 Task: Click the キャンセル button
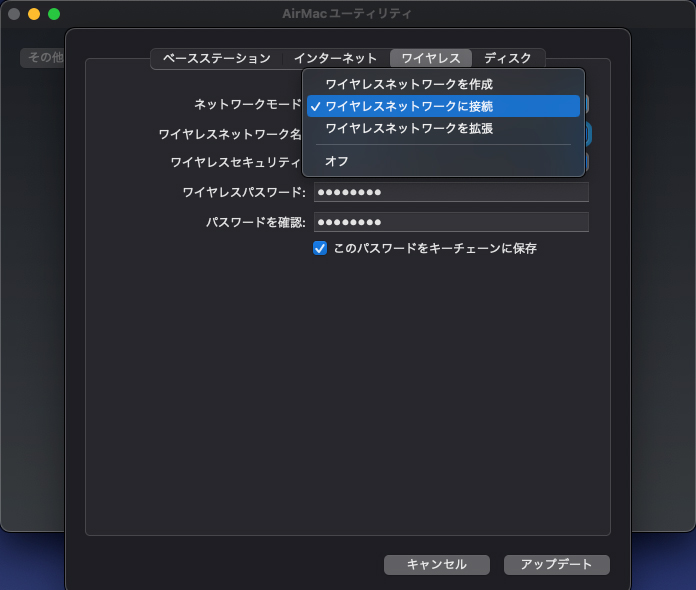coord(437,565)
